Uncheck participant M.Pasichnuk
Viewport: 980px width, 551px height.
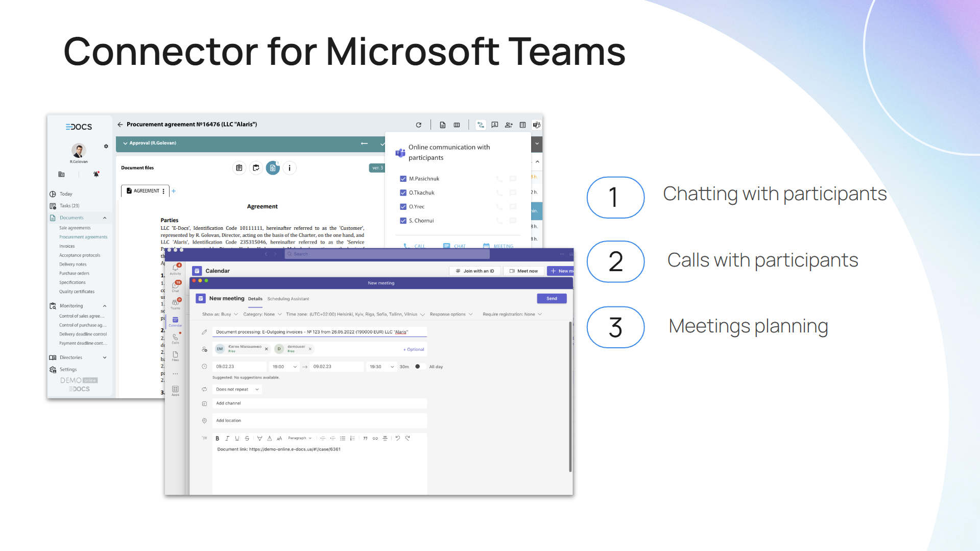[x=403, y=179]
